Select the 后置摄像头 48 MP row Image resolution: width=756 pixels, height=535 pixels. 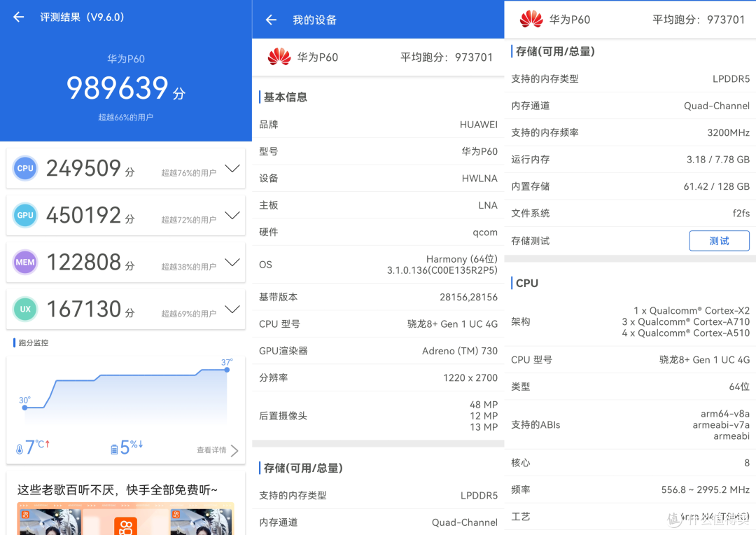pyautogui.click(x=378, y=416)
